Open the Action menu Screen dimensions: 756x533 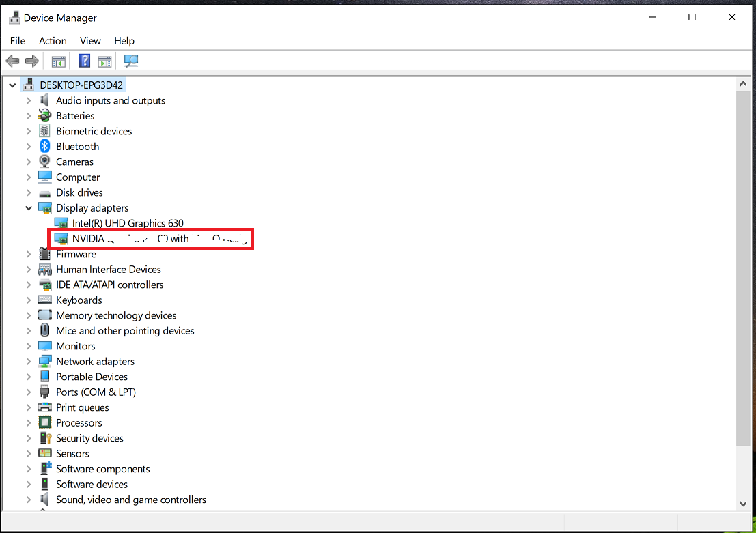(53, 41)
